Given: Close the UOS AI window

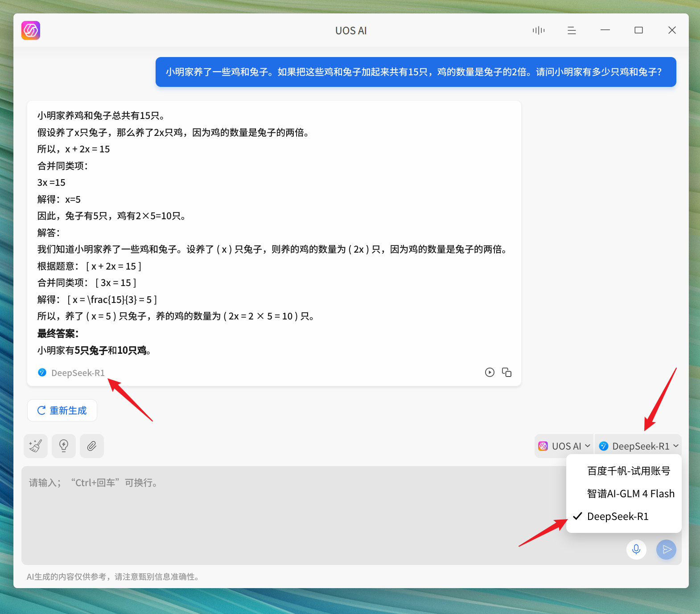Looking at the screenshot, I should [x=672, y=30].
